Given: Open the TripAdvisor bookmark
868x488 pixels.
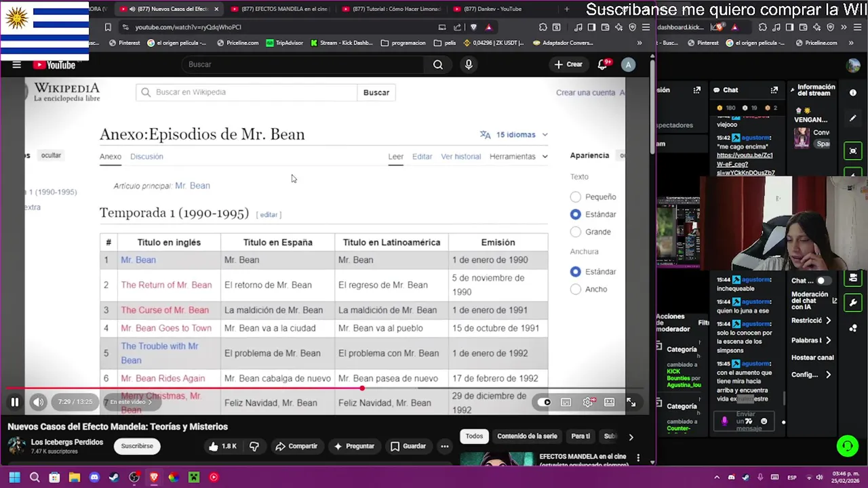Looking at the screenshot, I should 285,43.
